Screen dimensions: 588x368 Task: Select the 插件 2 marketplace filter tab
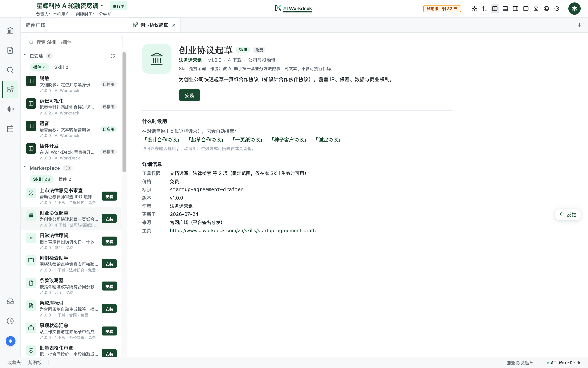tap(65, 179)
